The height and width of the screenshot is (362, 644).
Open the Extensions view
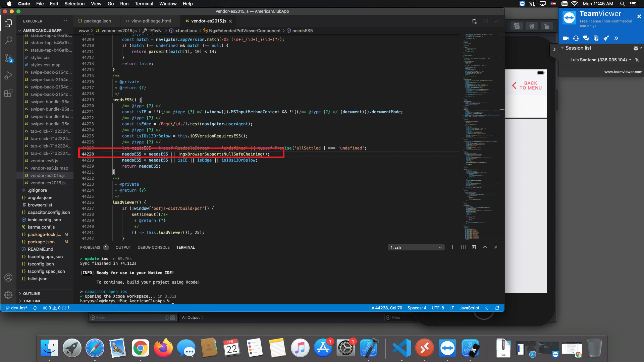point(8,93)
